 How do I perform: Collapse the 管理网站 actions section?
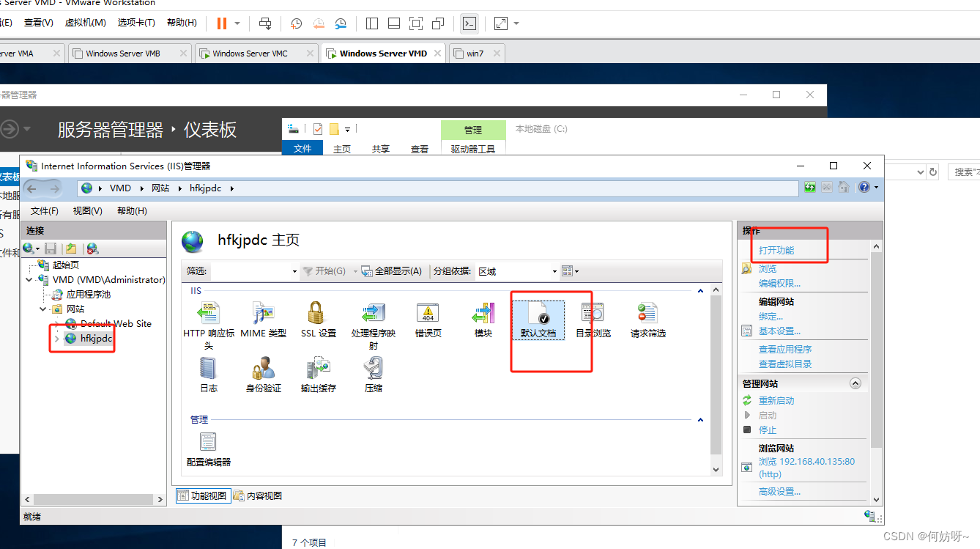coord(855,383)
